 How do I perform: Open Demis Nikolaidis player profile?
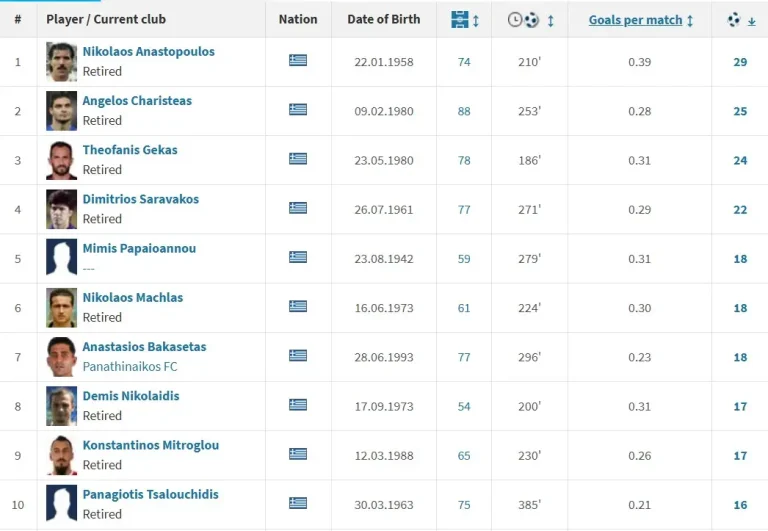131,396
